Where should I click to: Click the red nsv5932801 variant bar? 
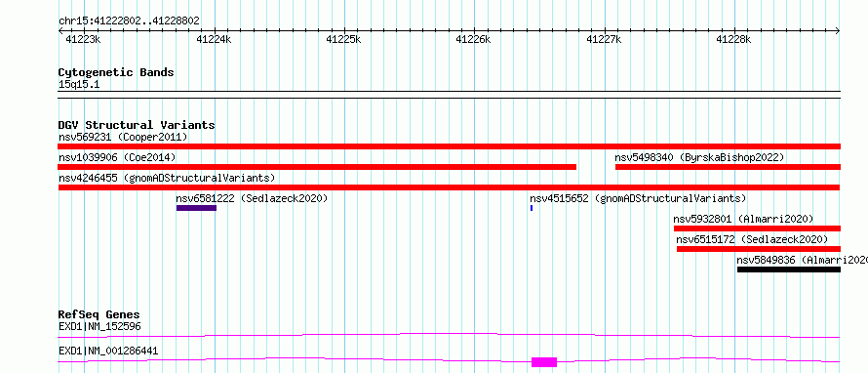pyautogui.click(x=757, y=228)
